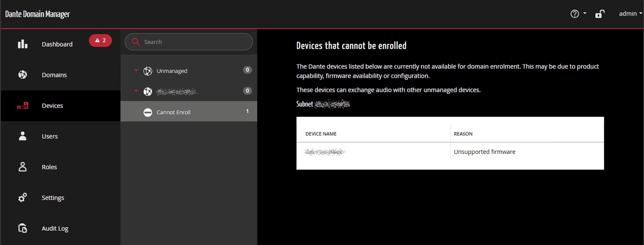
Task: Click the blurred domain count badge 0
Action: (x=247, y=91)
